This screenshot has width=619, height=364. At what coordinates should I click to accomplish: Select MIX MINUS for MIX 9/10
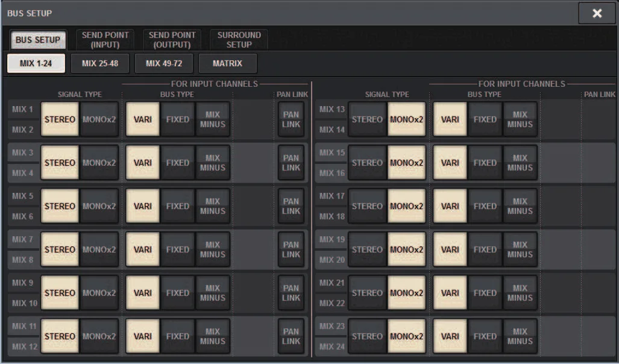coord(212,293)
